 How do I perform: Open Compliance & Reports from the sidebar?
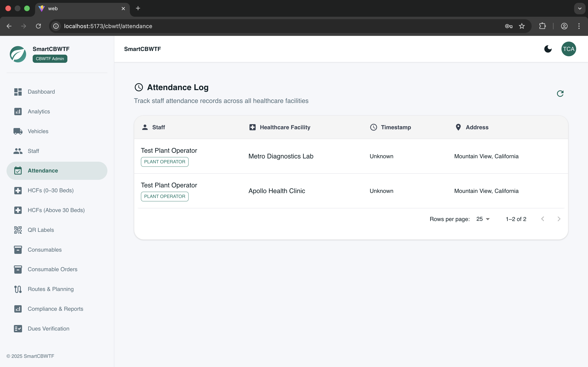coord(55,309)
